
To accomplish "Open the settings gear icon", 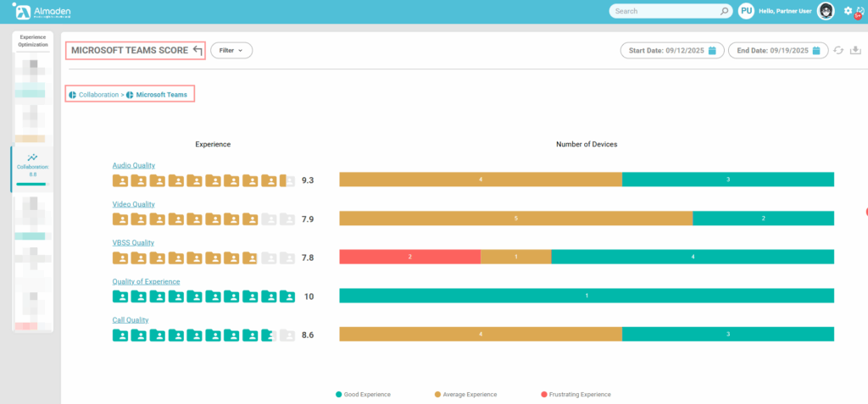I will point(848,11).
